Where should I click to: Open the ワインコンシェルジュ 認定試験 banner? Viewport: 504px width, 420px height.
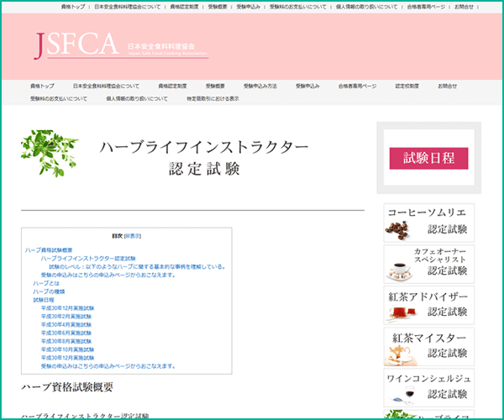point(428,388)
